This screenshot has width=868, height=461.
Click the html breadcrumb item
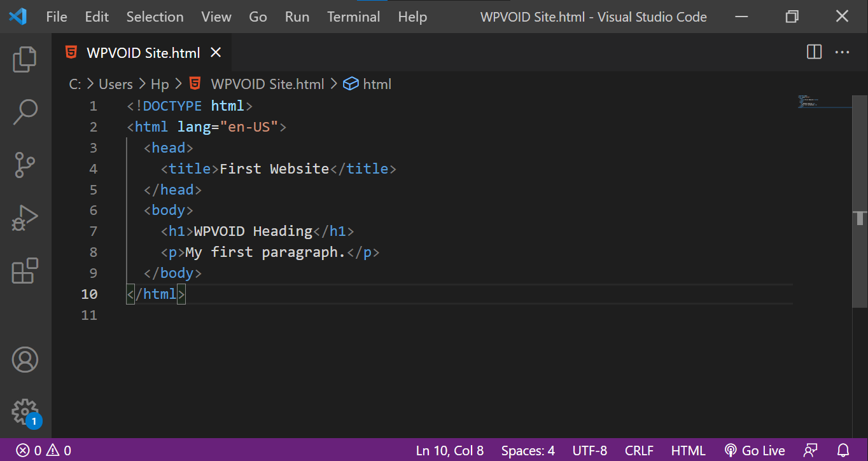[377, 83]
